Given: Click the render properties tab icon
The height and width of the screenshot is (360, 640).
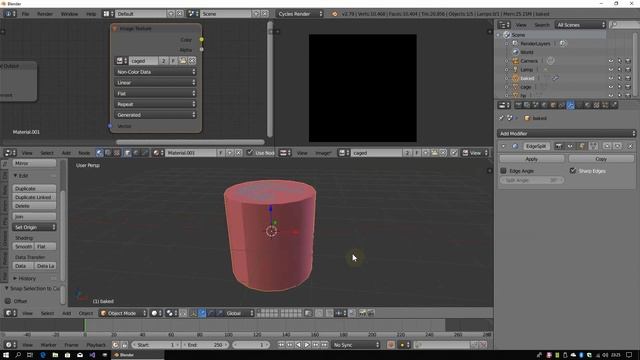Looking at the screenshot, I should [x=518, y=105].
